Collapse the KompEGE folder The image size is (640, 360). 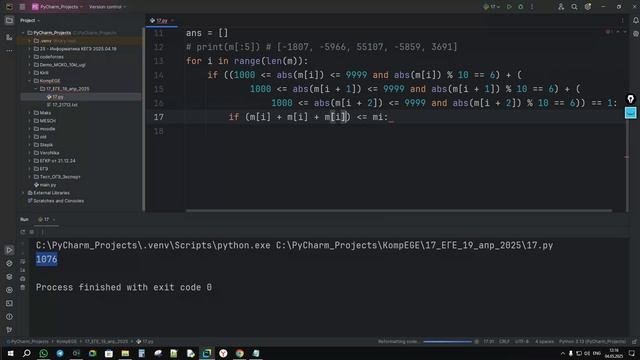(x=30, y=81)
